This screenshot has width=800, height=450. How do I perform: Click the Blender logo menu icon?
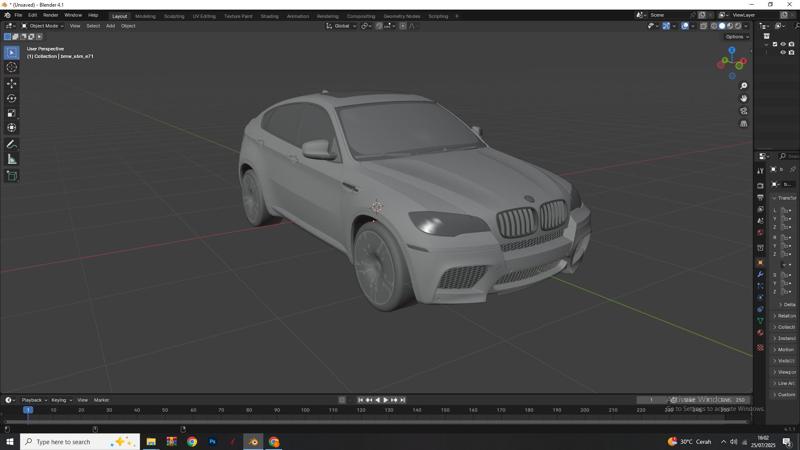point(7,15)
